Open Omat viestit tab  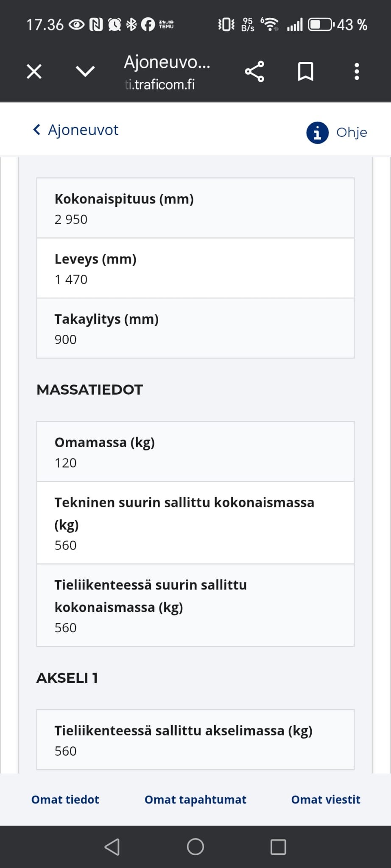[x=326, y=799]
